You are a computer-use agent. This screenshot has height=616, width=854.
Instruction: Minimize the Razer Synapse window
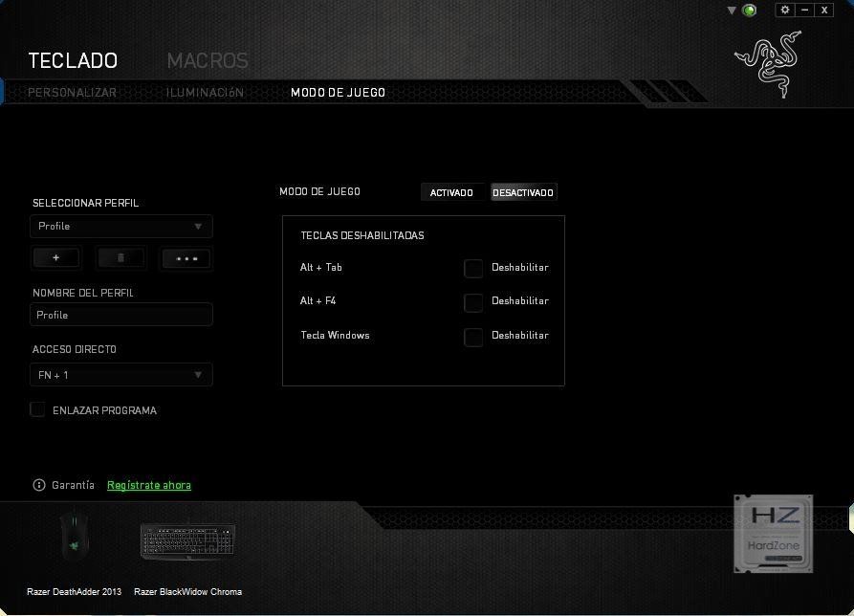[804, 10]
